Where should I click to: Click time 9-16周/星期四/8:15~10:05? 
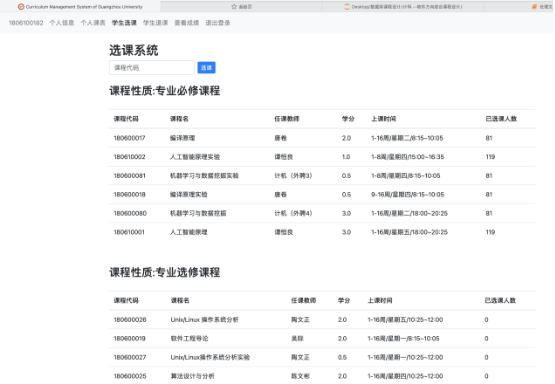pos(407,194)
